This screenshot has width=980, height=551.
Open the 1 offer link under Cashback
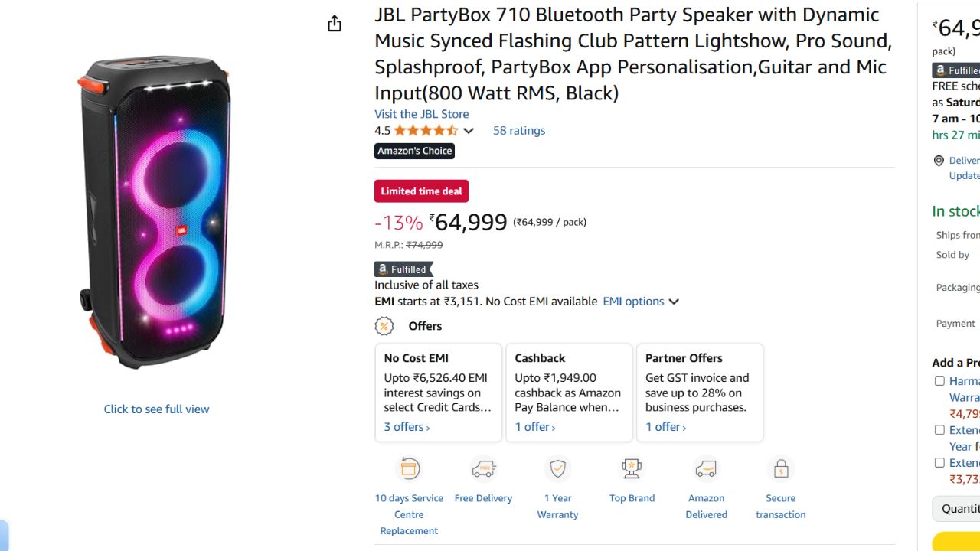tap(534, 427)
